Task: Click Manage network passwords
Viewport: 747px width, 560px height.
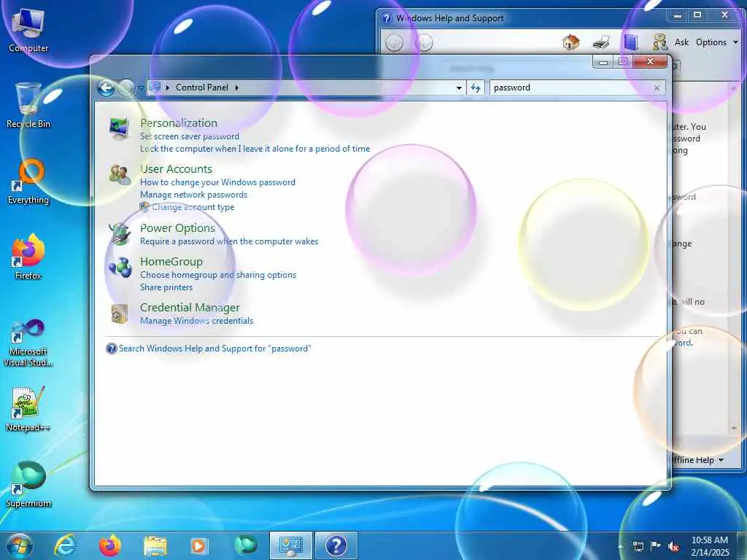Action: coord(194,195)
